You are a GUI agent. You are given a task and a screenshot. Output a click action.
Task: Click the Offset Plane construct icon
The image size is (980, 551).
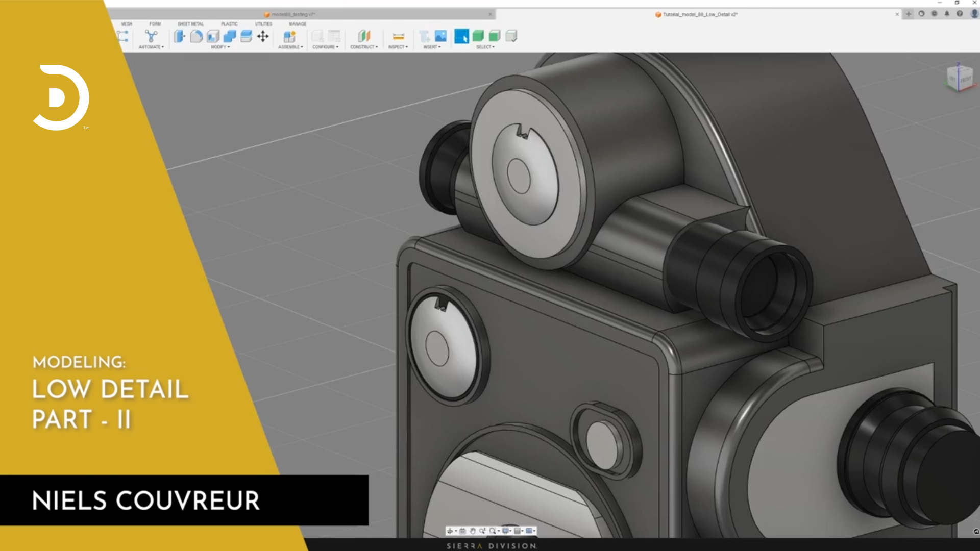pos(364,36)
